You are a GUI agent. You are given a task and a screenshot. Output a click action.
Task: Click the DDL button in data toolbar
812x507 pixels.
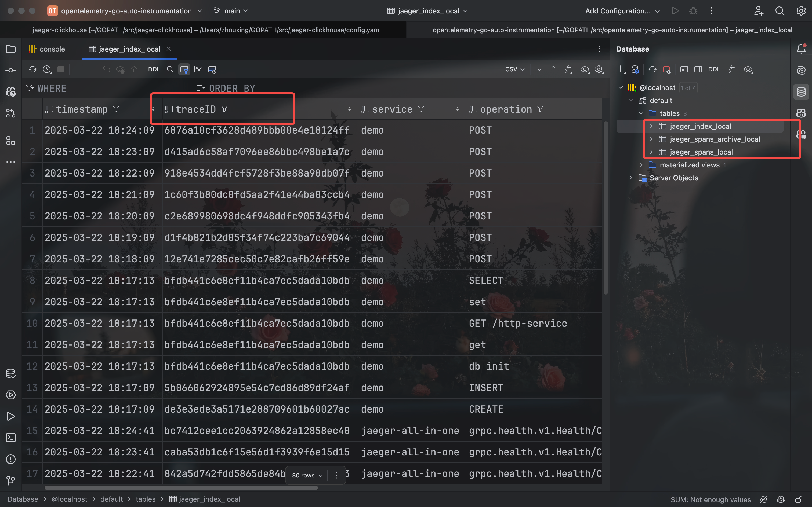(154, 69)
